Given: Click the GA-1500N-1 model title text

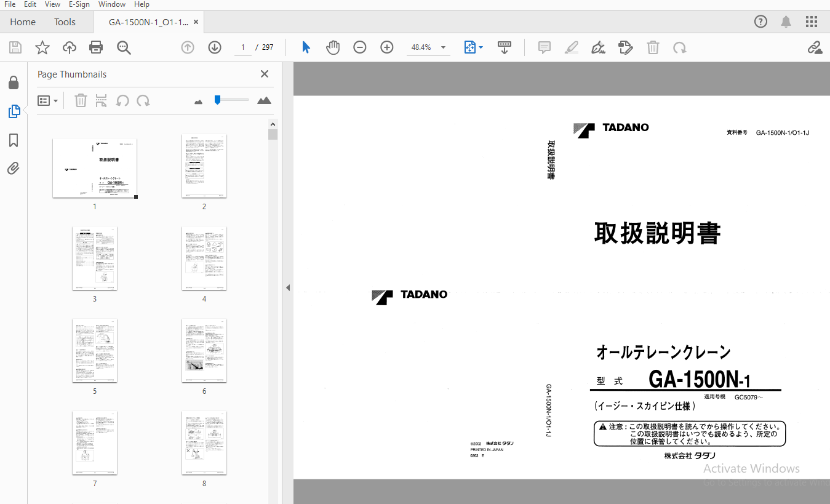Looking at the screenshot, I should tap(699, 380).
